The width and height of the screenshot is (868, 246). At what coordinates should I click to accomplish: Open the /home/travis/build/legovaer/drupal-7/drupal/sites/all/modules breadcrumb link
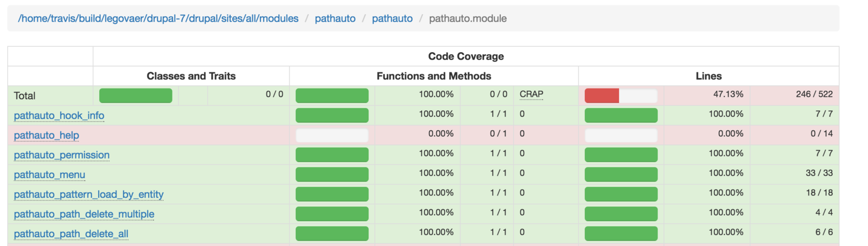coord(158,18)
